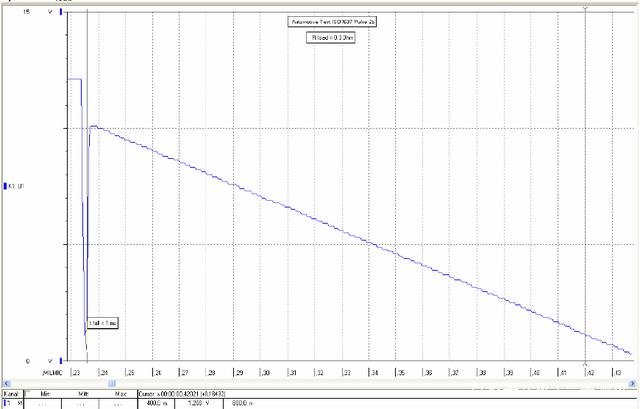Click the cursor marker at bottom of graph
The image size is (640, 409).
coord(585,364)
